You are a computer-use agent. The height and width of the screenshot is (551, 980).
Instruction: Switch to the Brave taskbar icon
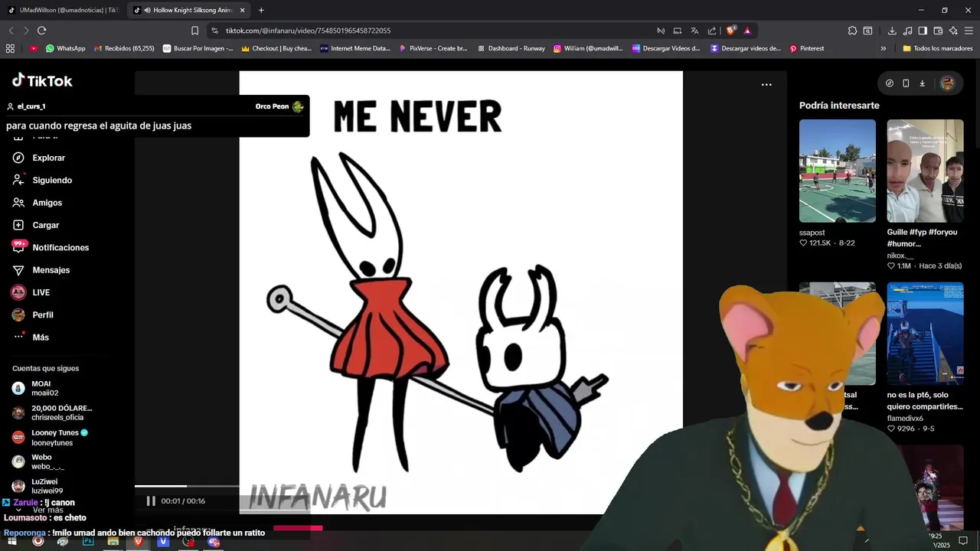pos(139,541)
